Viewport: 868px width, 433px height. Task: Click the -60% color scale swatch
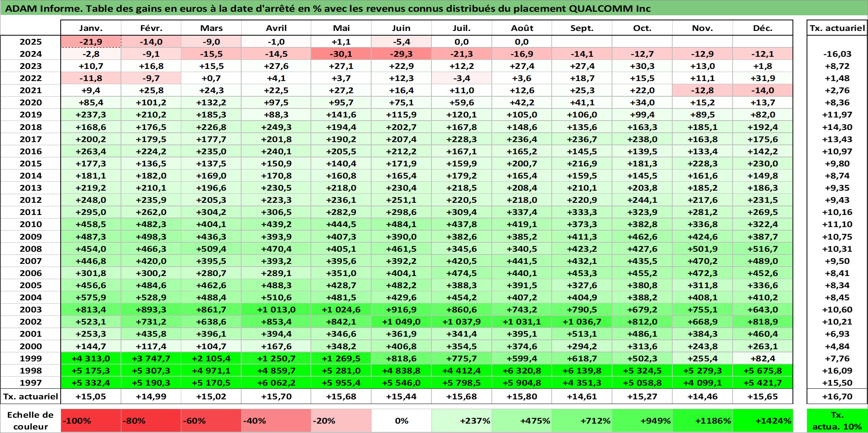(x=211, y=420)
